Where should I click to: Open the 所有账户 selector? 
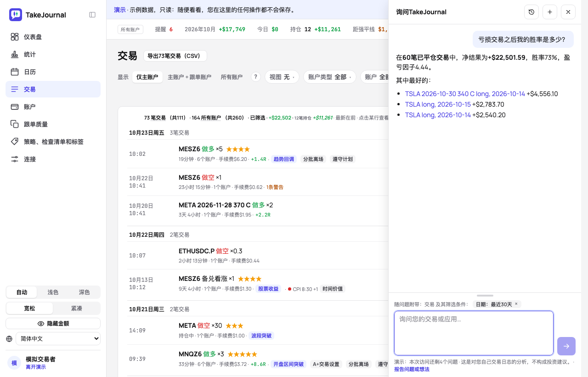point(130,29)
